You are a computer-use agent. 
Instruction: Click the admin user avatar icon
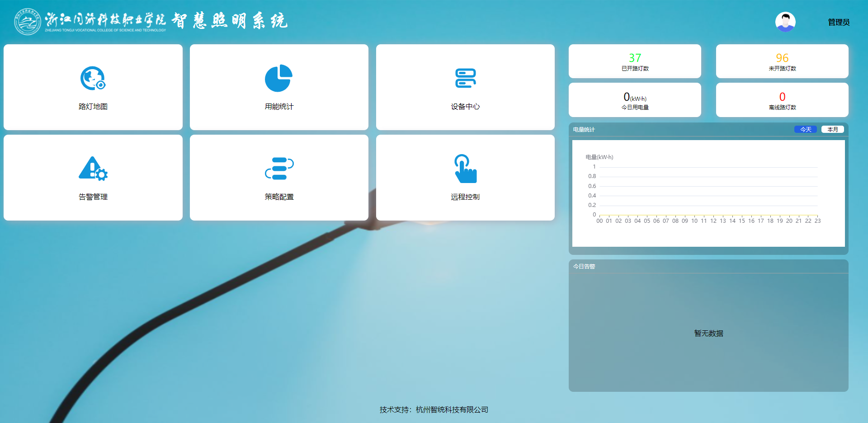[785, 21]
